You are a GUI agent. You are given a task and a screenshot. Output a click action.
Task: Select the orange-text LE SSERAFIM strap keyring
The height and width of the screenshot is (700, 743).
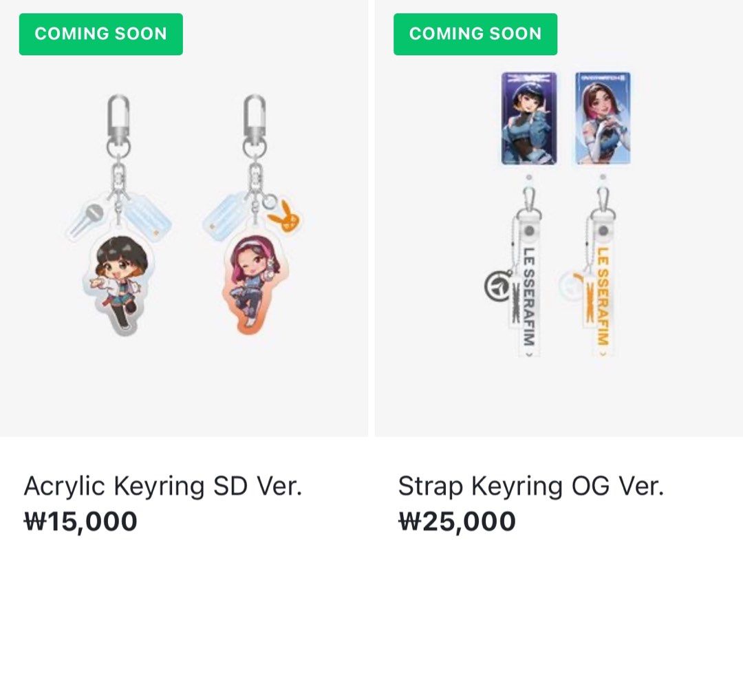point(602,296)
